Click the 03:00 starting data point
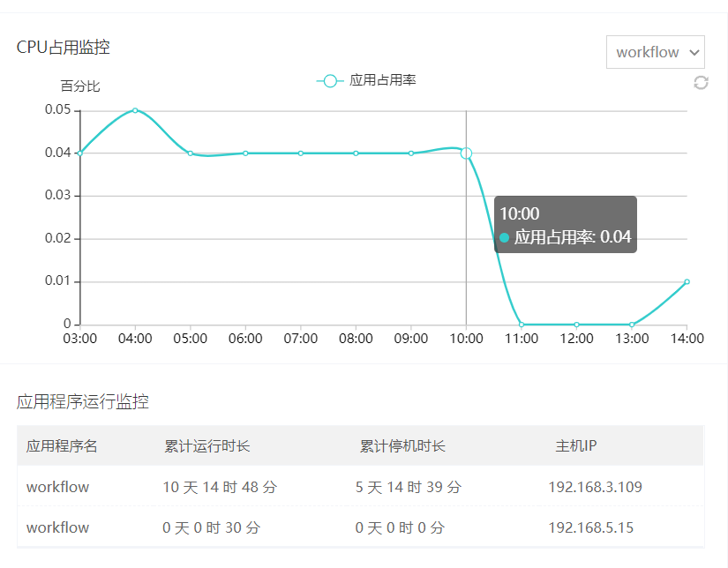This screenshot has height=568, width=728. coord(79,153)
